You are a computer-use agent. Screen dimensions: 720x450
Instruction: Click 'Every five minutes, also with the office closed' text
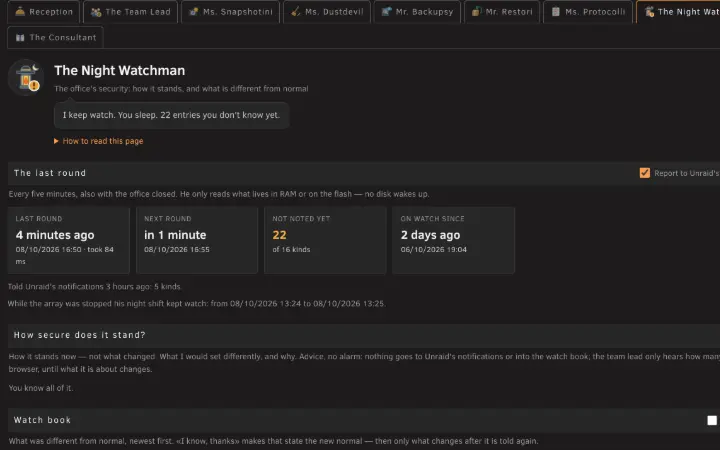(x=219, y=194)
